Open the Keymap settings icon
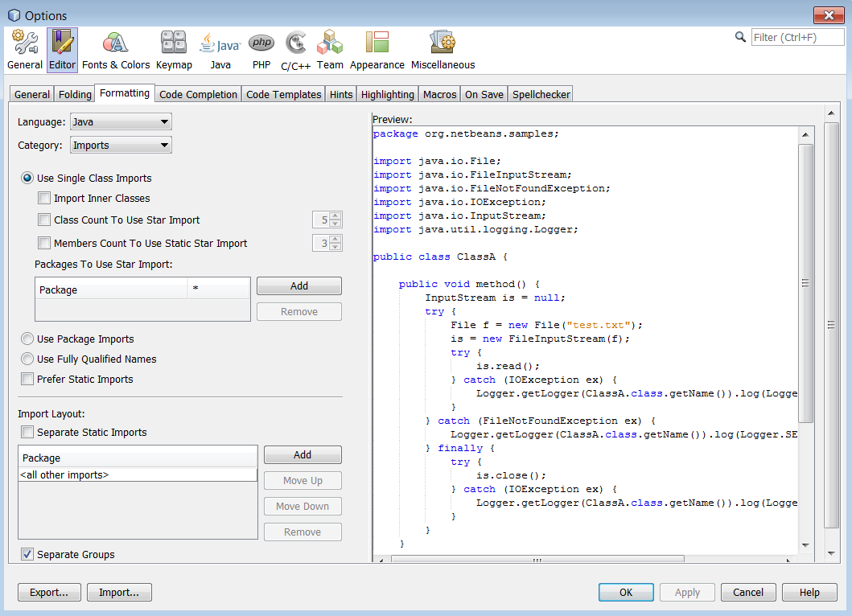 point(174,50)
